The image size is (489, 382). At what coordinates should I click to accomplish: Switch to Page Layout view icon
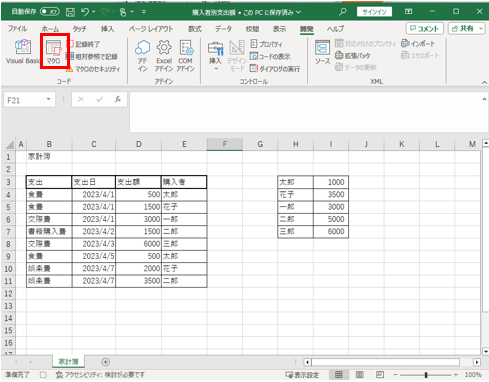(359, 375)
